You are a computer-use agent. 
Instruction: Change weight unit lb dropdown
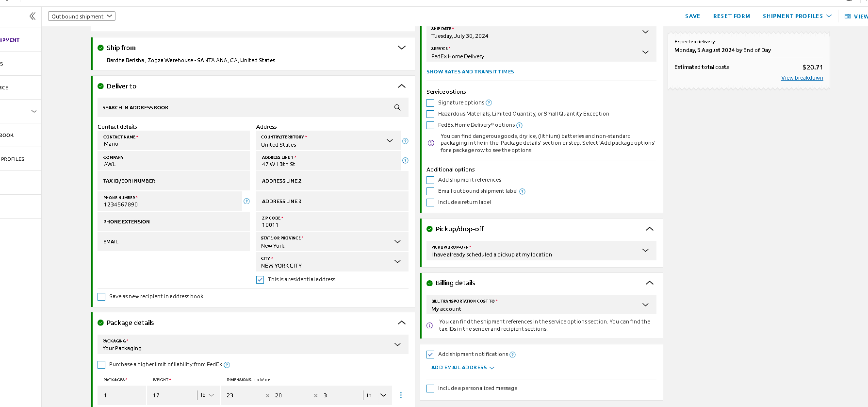coord(207,395)
